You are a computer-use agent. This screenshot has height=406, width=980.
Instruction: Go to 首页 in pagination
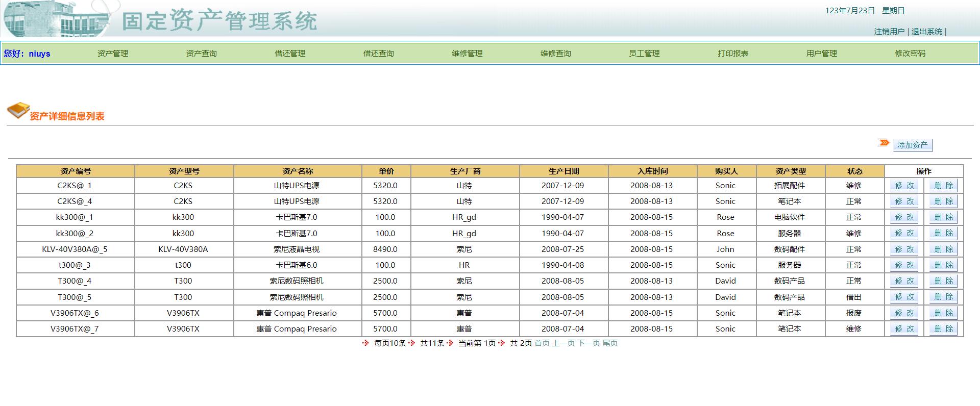542,343
